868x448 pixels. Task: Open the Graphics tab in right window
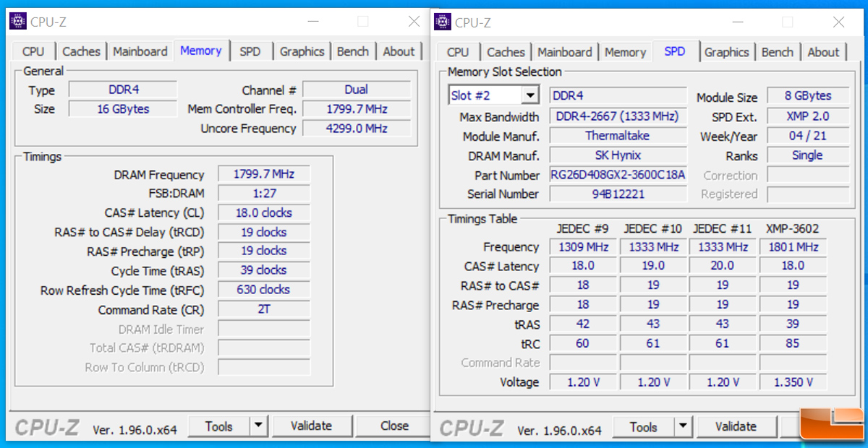click(727, 52)
